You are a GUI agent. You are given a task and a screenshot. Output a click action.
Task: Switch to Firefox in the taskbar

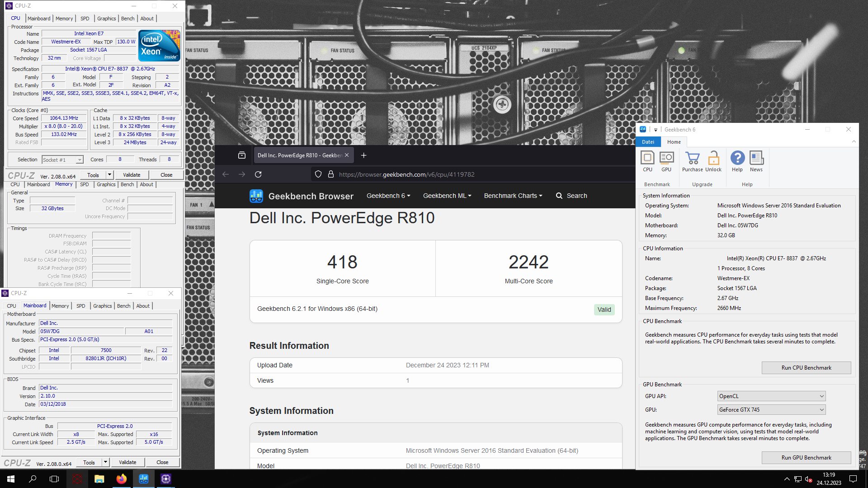click(121, 479)
